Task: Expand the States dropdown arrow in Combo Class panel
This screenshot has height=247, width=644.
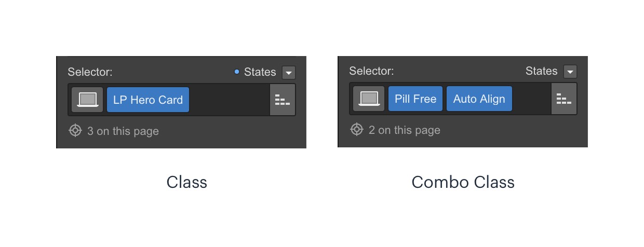Action: tap(570, 72)
